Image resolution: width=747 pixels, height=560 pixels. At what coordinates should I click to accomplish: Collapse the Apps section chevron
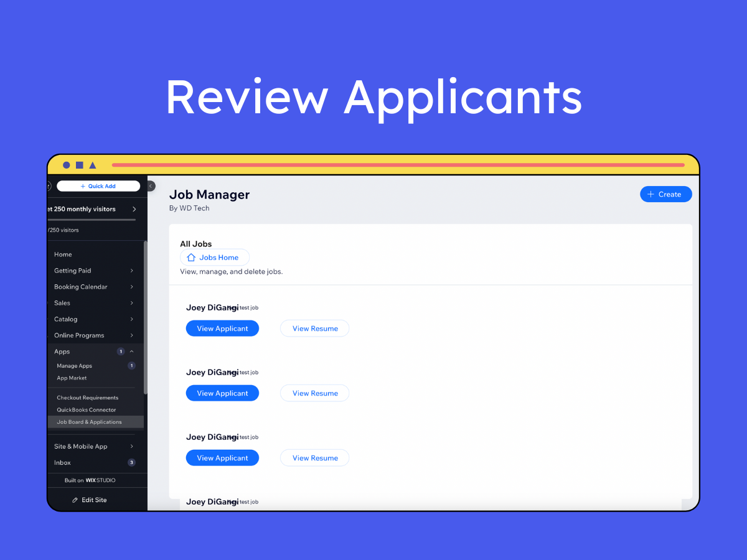[x=132, y=352]
